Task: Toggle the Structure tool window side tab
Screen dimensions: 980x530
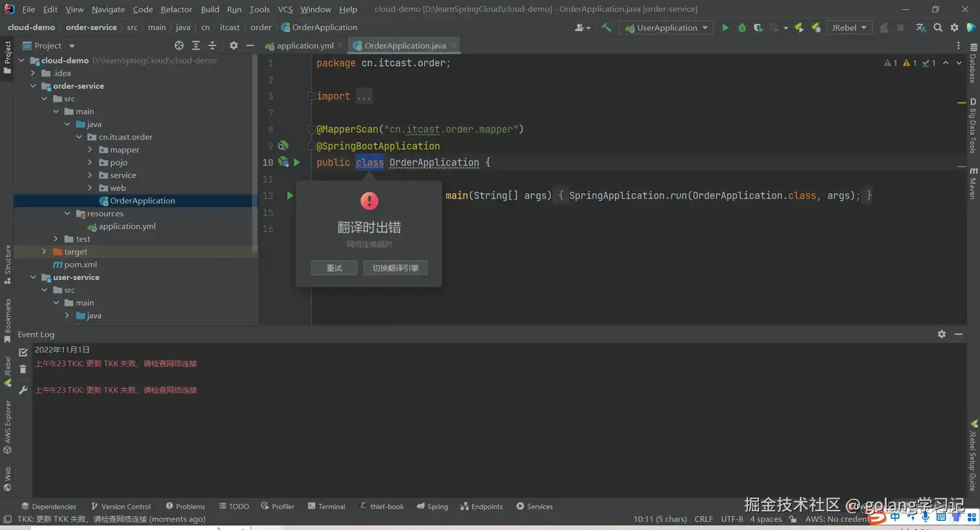Action: tap(7, 264)
